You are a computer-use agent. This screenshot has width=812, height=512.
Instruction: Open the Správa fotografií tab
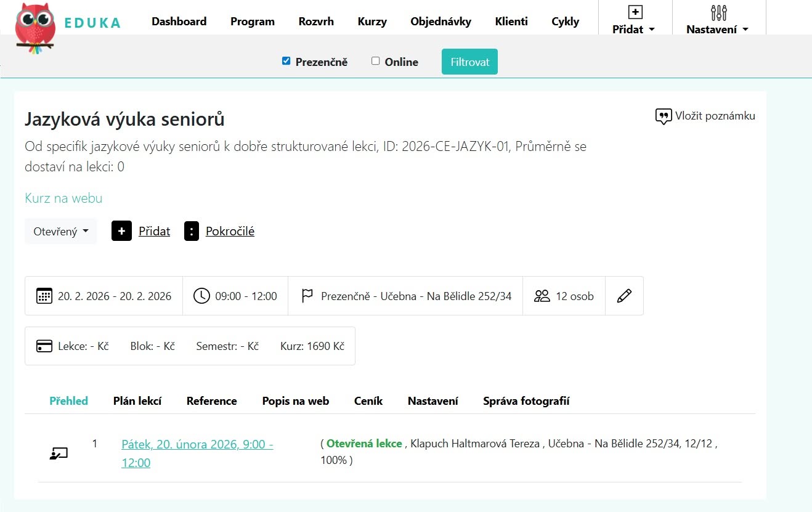[526, 401]
